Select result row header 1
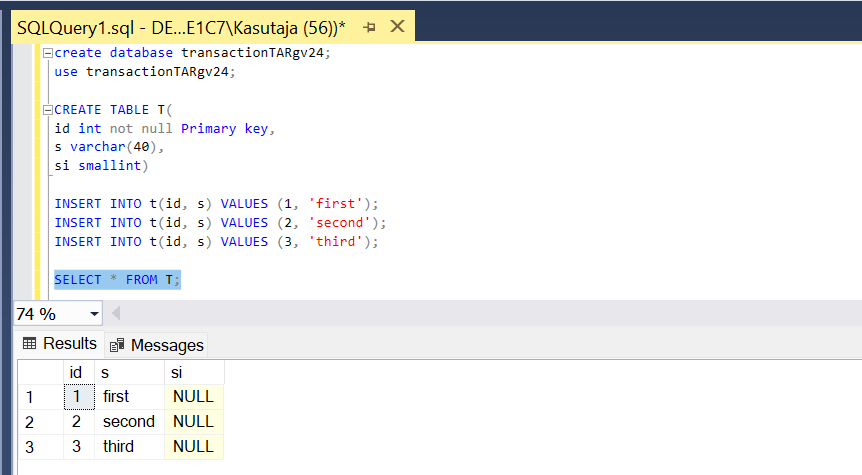862x475 pixels. point(41,397)
